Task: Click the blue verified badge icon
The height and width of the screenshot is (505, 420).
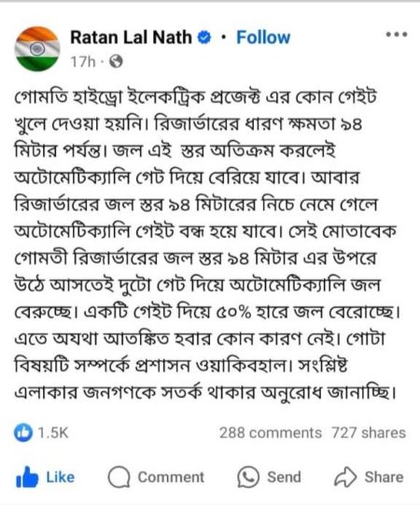Action: [x=204, y=38]
